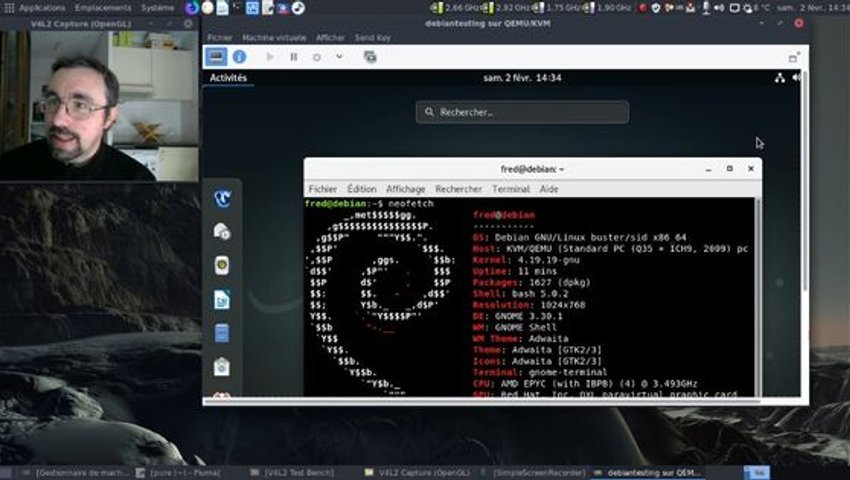Click microphone tray icon in host panel
850x480 pixels.
tap(706, 8)
